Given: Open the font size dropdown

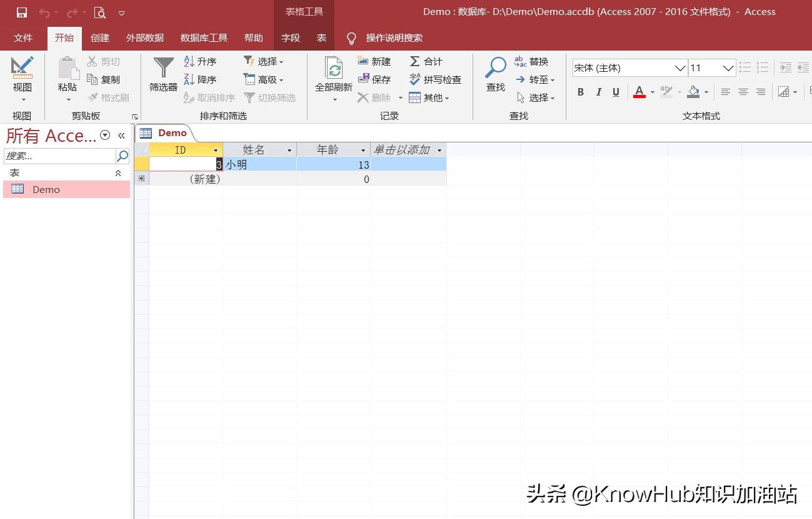Looking at the screenshot, I should tap(728, 67).
